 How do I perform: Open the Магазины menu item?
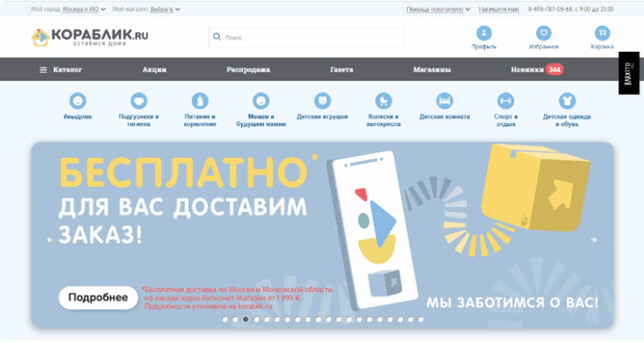(x=432, y=70)
